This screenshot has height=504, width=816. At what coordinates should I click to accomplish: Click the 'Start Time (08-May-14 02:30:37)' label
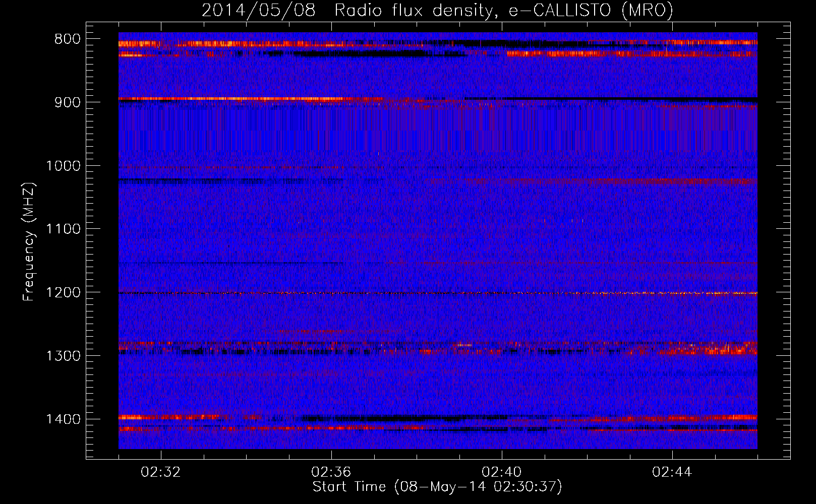[437, 487]
